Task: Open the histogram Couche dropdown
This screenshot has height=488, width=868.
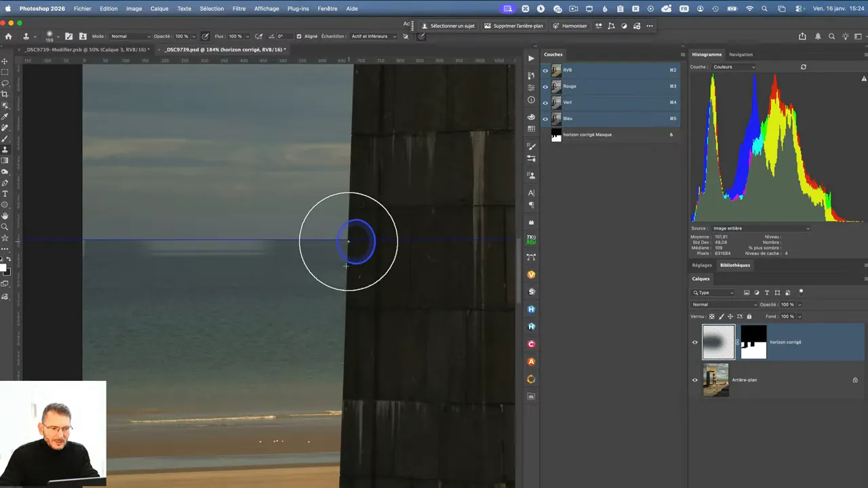Action: (733, 67)
